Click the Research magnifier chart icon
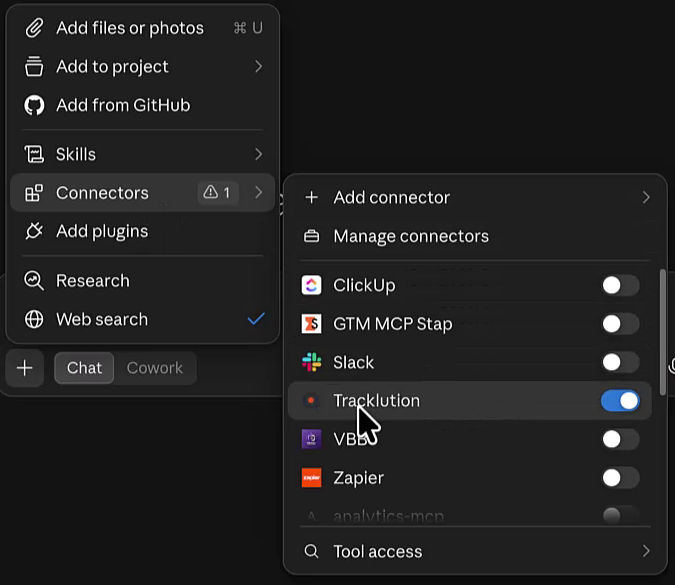This screenshot has height=585, width=675. tap(34, 281)
